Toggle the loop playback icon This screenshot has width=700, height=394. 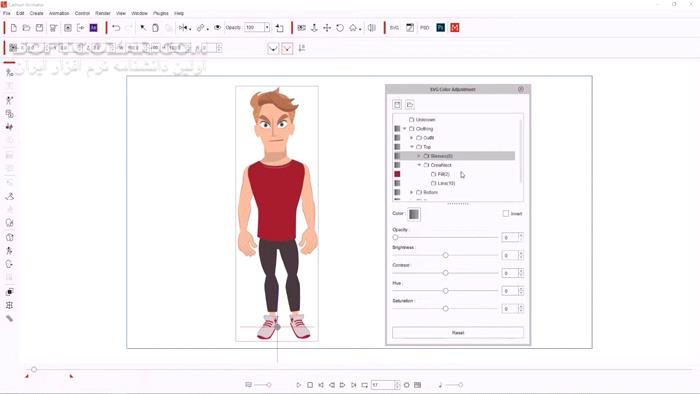365,385
